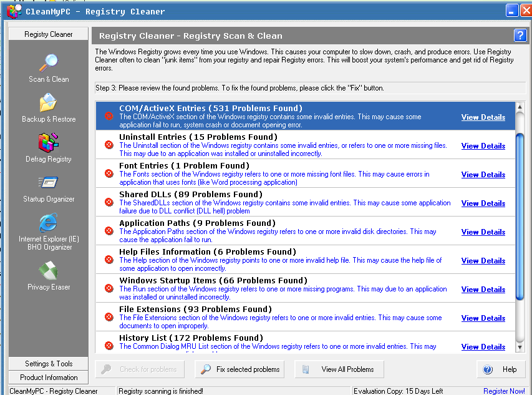Launch the Defrag Registry cube icon

point(49,142)
